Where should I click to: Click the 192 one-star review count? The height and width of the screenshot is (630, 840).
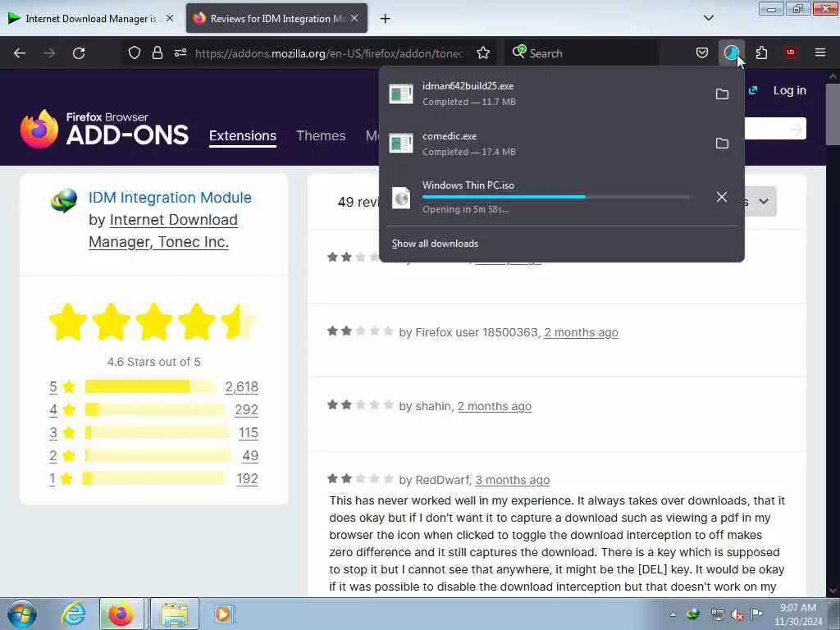tap(247, 479)
